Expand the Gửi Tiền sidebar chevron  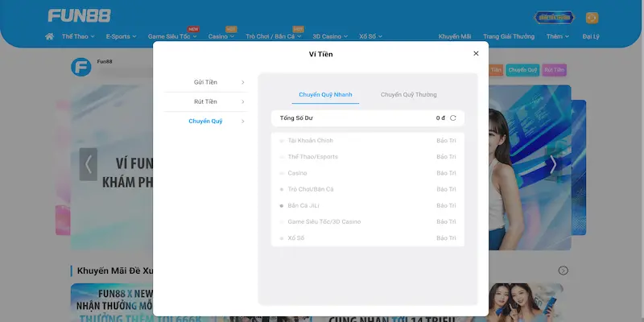point(242,82)
